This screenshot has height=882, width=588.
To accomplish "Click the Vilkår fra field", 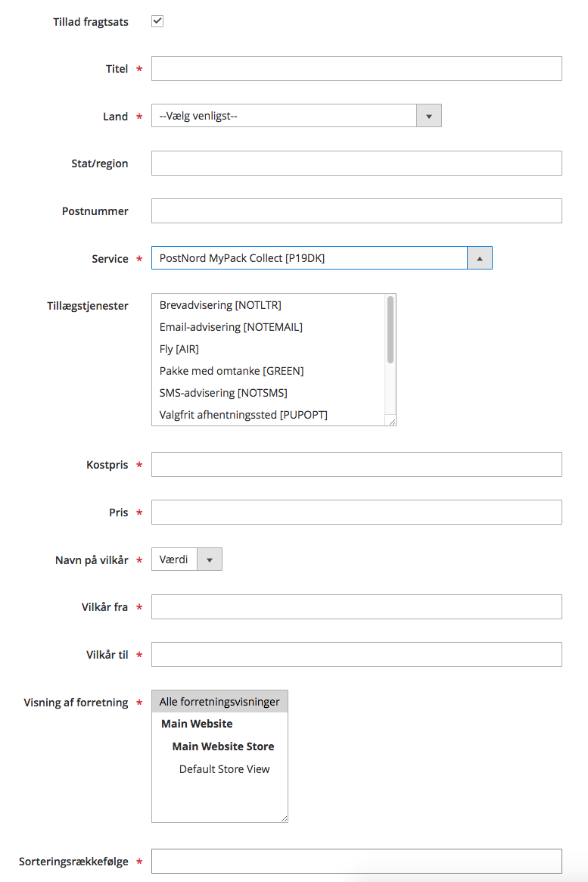I will [x=356, y=606].
